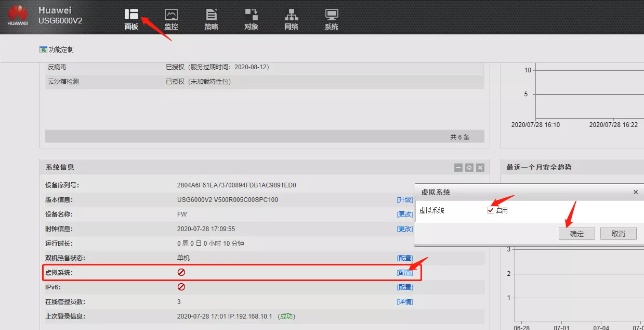The image size is (644, 330).
Task: Click 确定 in the 虚拟系统 dialog
Action: [576, 234]
